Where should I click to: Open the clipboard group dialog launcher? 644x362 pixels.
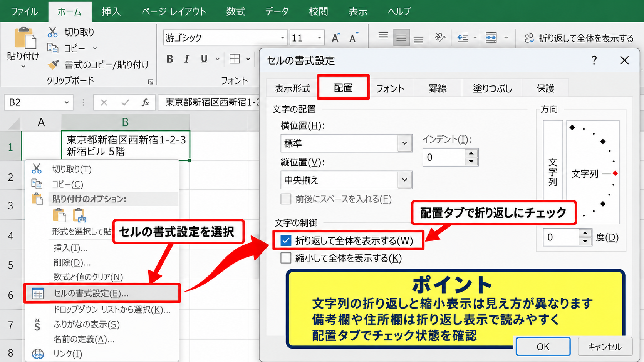(x=151, y=82)
